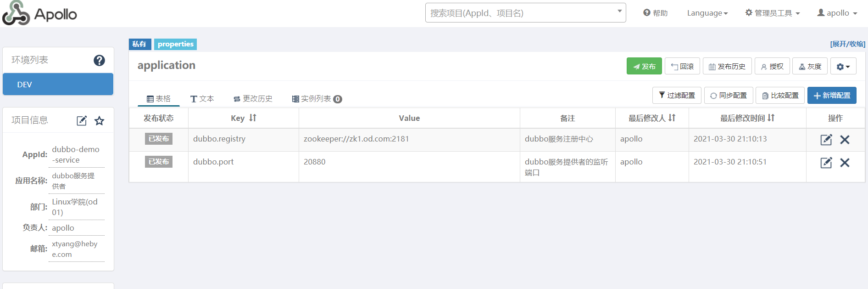Click the green 发布 button
868x289 pixels.
644,66
